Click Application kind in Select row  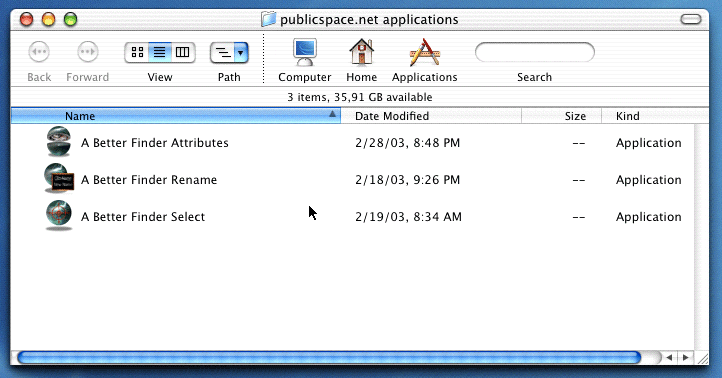click(x=649, y=217)
